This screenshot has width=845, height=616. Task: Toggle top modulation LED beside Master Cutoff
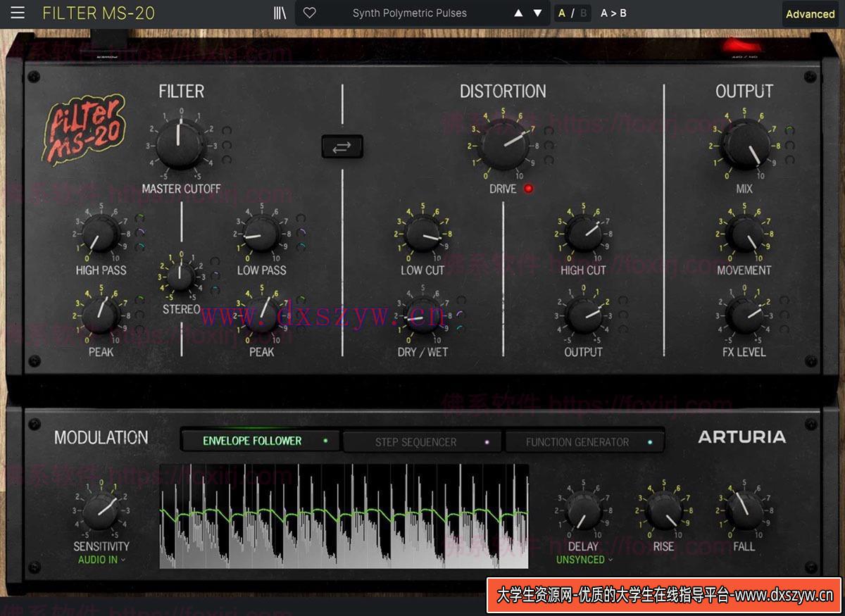(227, 130)
